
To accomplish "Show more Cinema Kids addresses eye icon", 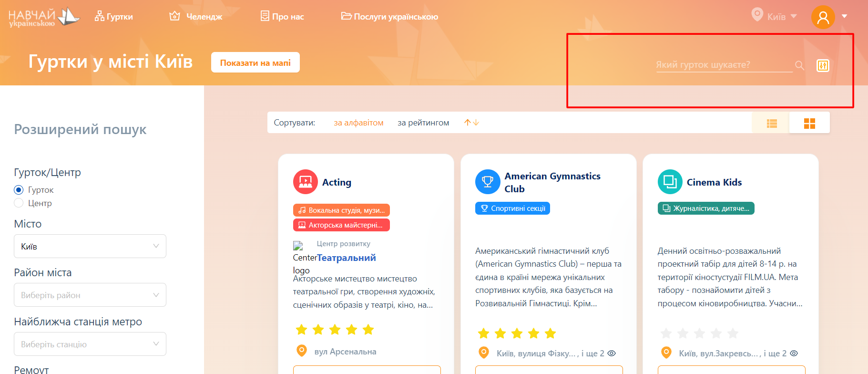I will point(794,353).
